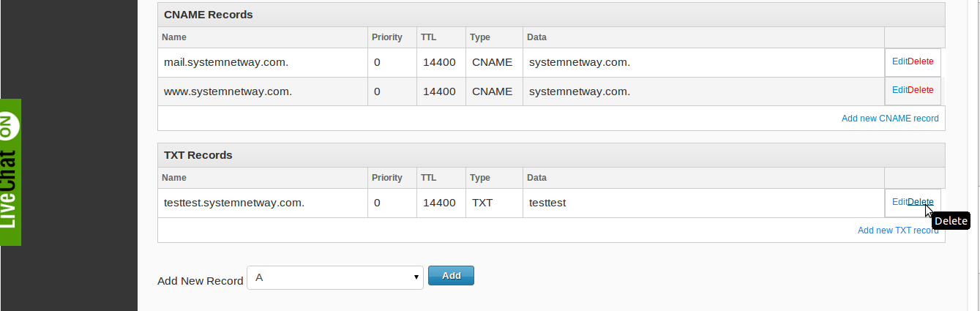Viewport: 980px width, 311px height.
Task: Delete the mail.systemnetway.com CNAME record
Action: coord(921,61)
